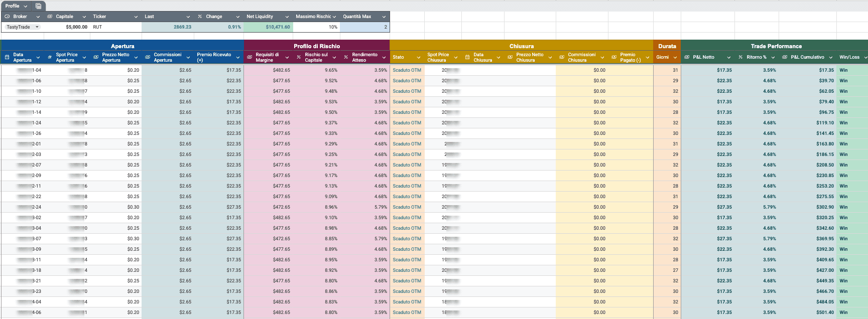Select the Net Liquidity cell $10,471.60
Viewport: 868px width, 319px height.
tap(268, 27)
